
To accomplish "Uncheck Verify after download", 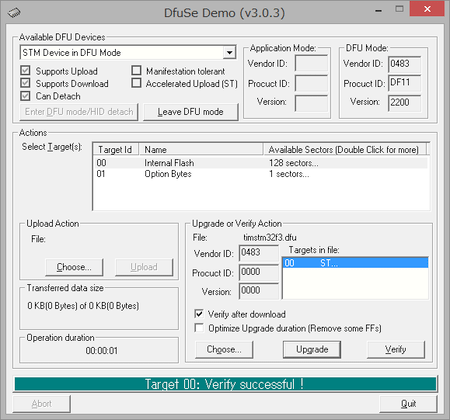I will click(x=199, y=314).
